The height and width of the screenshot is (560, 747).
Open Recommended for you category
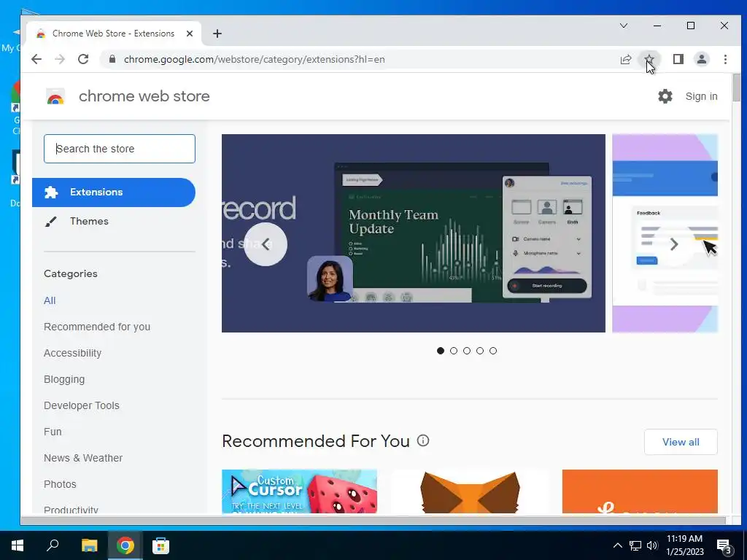[x=97, y=327]
